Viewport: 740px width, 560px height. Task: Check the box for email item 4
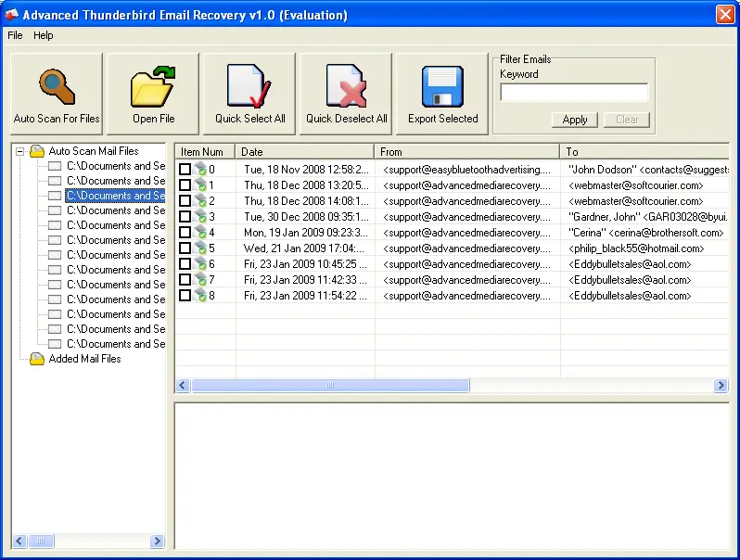185,232
